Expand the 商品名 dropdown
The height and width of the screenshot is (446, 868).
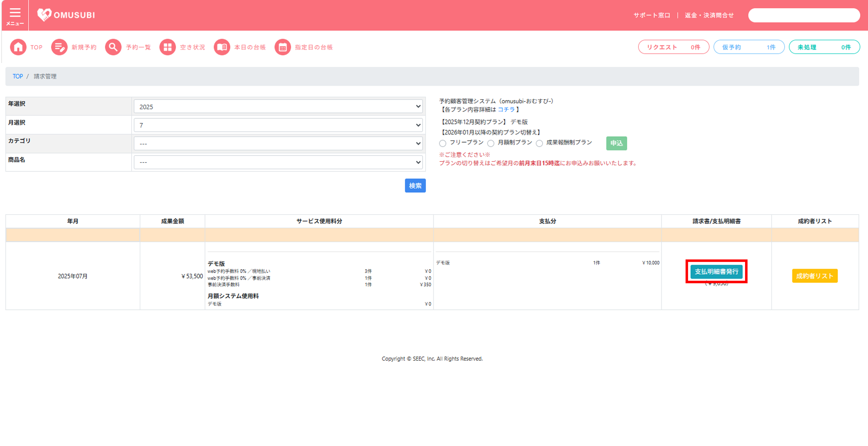tap(278, 162)
